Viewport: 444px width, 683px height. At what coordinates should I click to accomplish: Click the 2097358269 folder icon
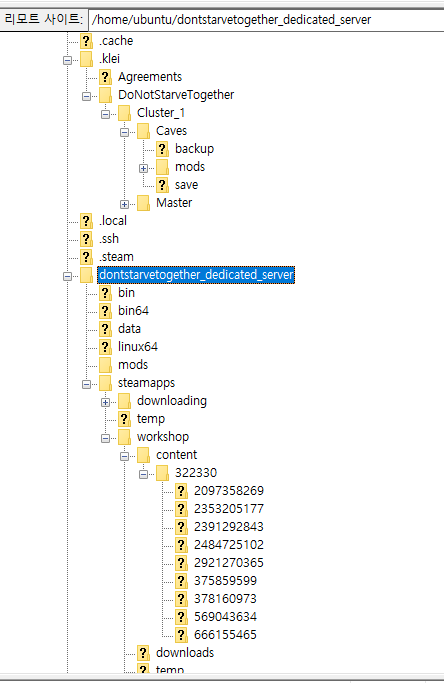[x=181, y=491]
